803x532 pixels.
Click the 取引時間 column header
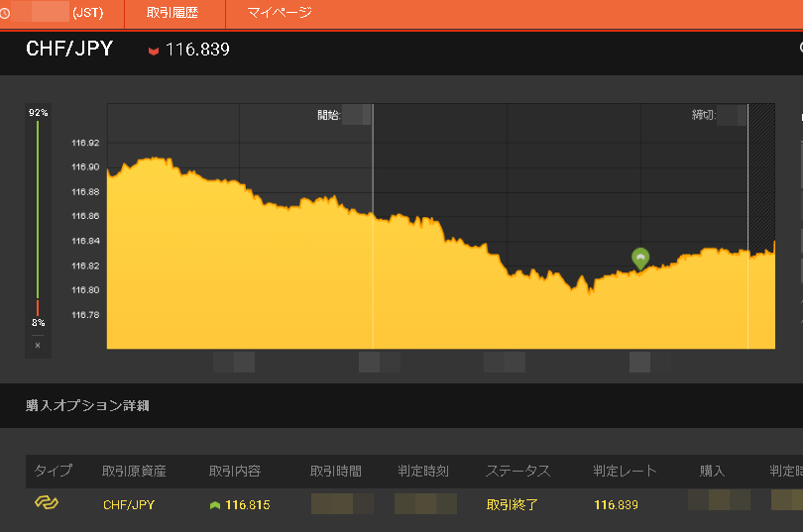336,471
